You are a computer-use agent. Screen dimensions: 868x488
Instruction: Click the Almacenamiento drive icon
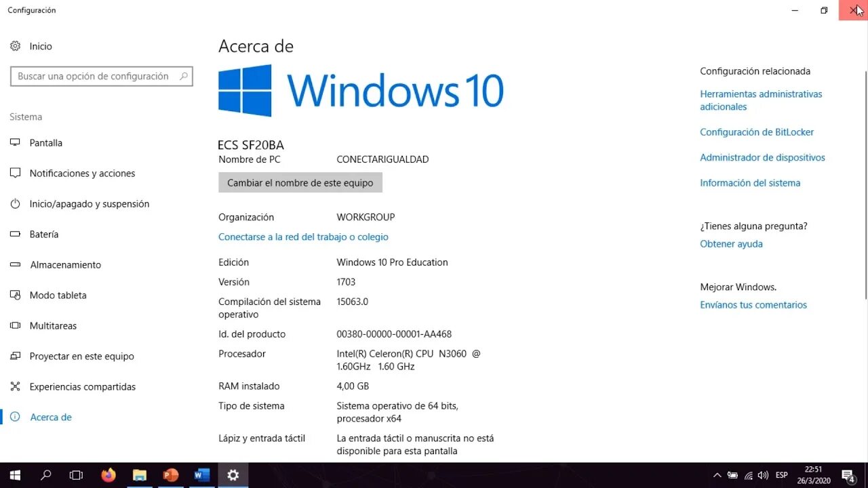[x=15, y=265]
